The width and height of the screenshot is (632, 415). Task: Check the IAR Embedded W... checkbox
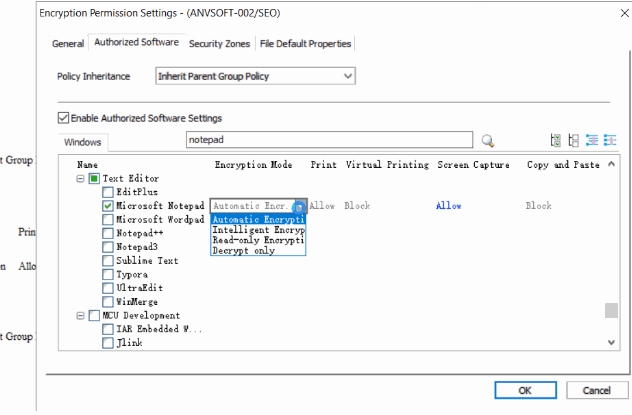pos(108,329)
